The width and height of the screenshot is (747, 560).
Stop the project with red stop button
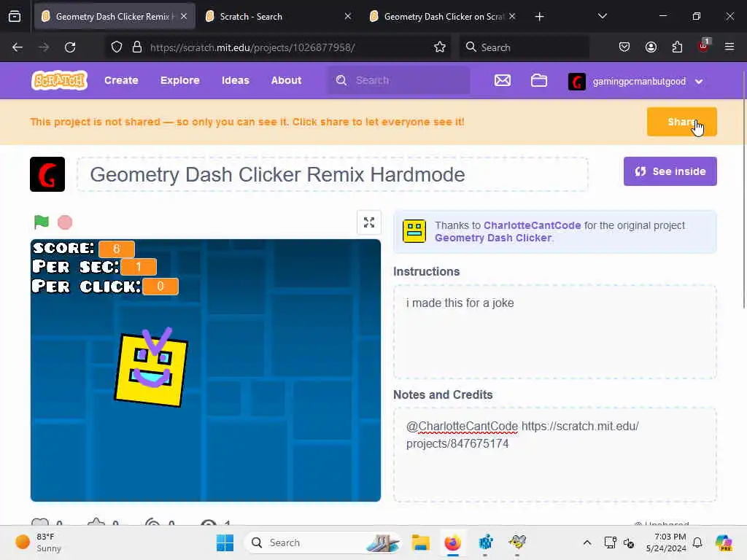tap(65, 222)
